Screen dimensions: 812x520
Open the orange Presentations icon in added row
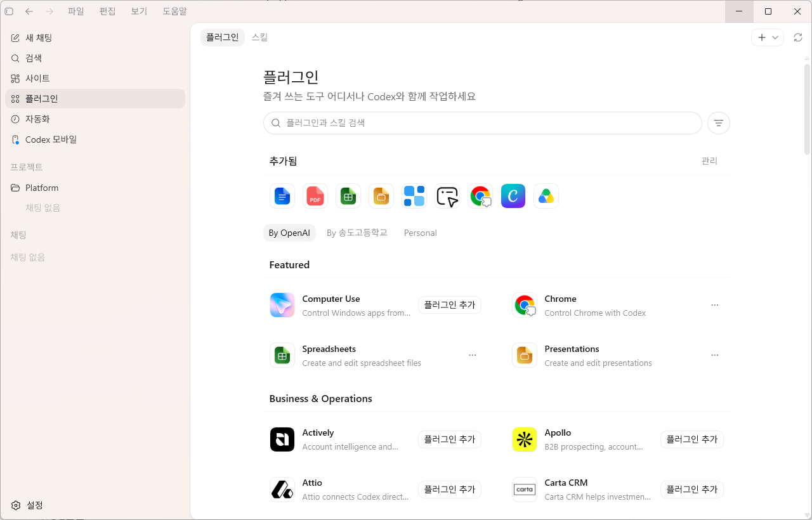click(381, 196)
